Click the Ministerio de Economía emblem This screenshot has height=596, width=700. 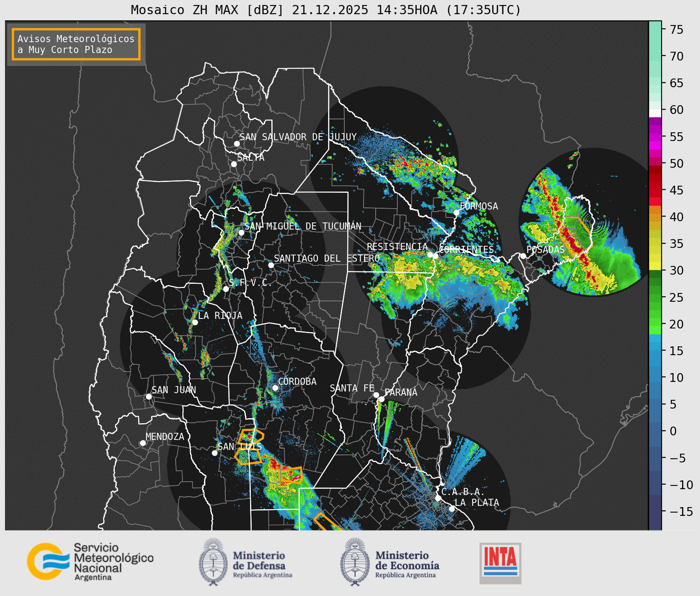tap(355, 562)
